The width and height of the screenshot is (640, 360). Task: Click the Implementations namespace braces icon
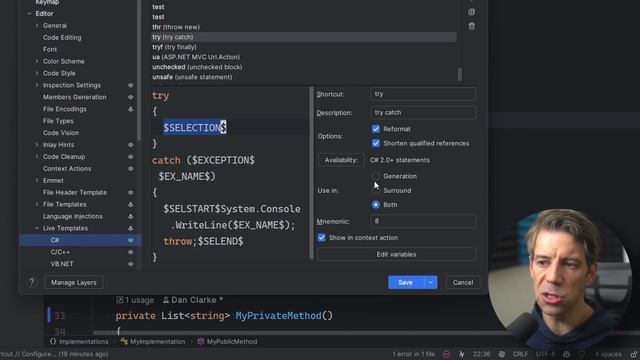(x=53, y=342)
